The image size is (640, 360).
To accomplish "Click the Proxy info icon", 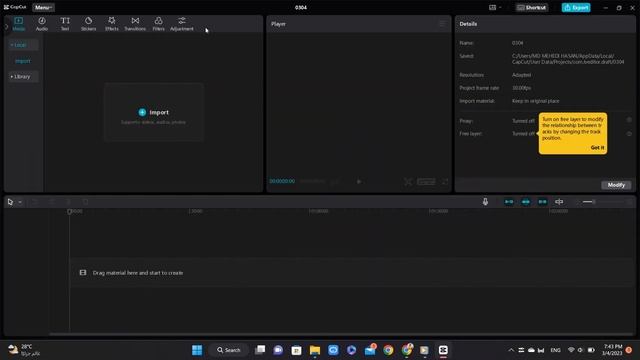I will (x=629, y=120).
